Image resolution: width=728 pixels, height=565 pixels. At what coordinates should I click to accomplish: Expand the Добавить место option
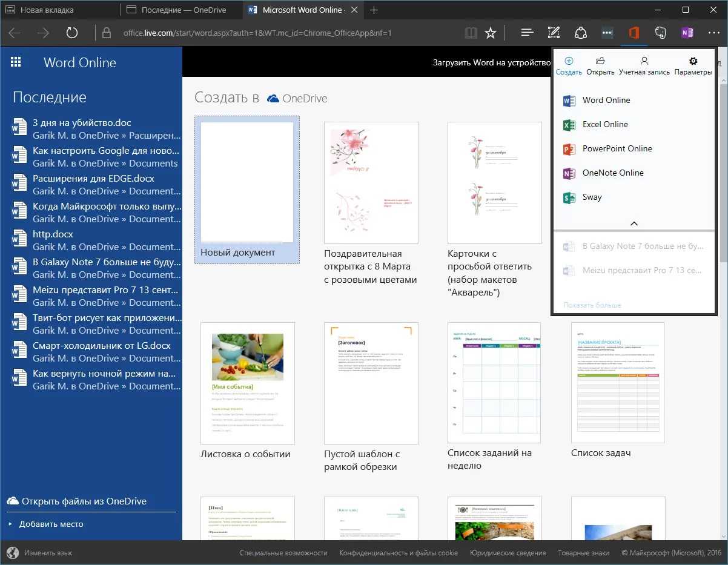[51, 524]
